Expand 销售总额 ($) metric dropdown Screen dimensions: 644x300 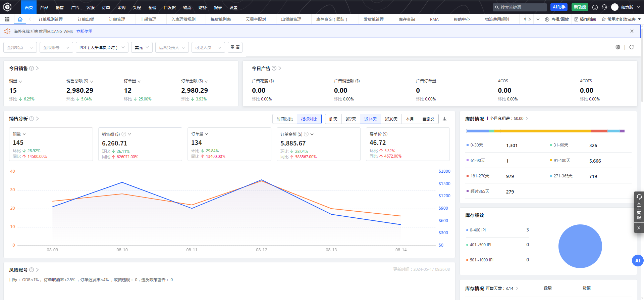92,81
